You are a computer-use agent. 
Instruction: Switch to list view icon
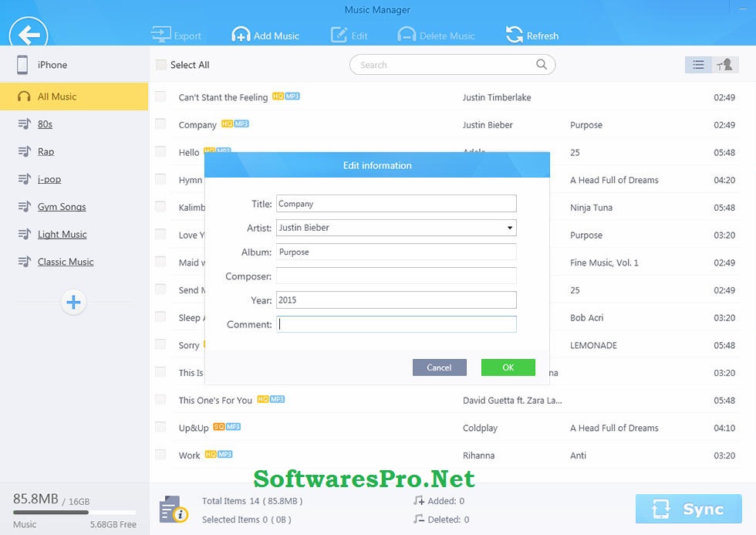click(x=698, y=65)
